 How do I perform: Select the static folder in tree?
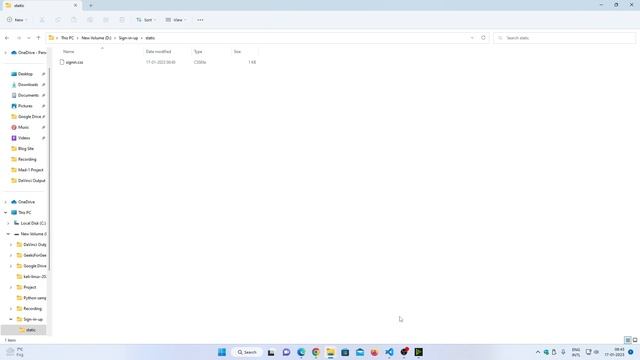coord(31,330)
